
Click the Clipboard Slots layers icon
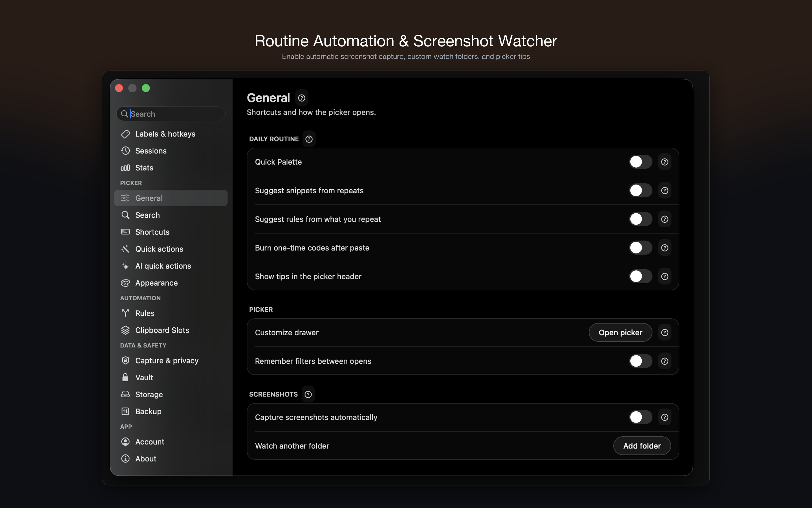pos(125,330)
